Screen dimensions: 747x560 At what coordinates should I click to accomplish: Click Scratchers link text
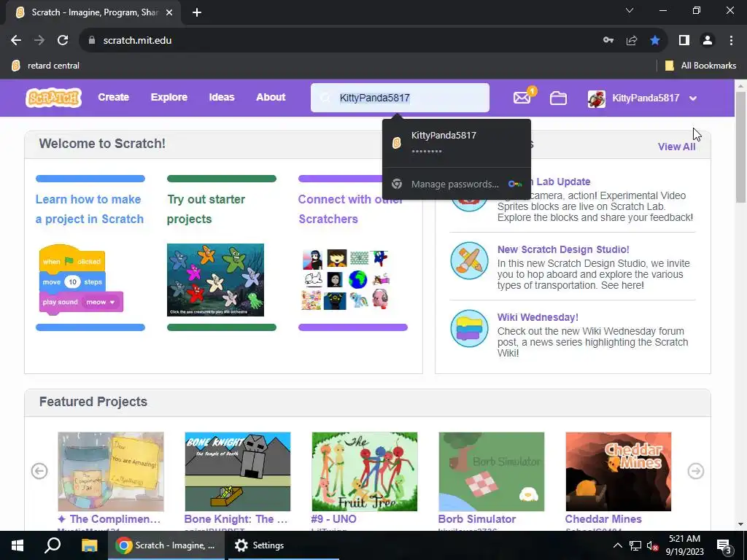(x=328, y=219)
